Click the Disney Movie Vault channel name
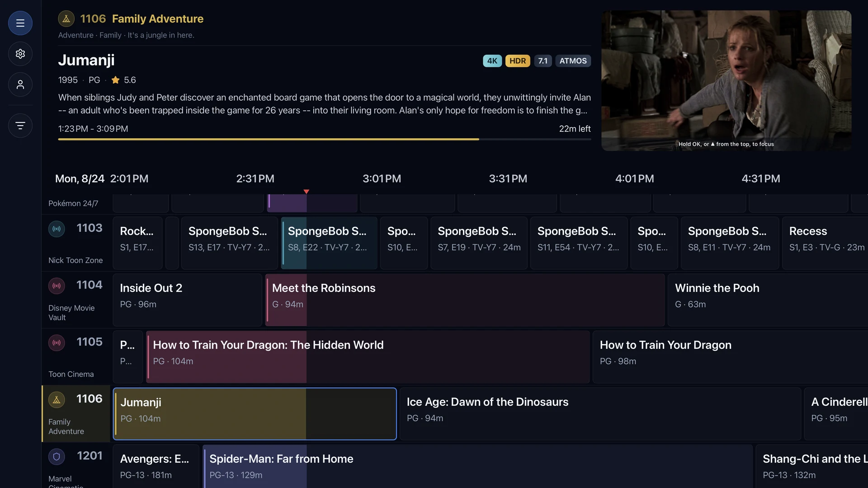Viewport: 868px width, 488px height. 71,313
